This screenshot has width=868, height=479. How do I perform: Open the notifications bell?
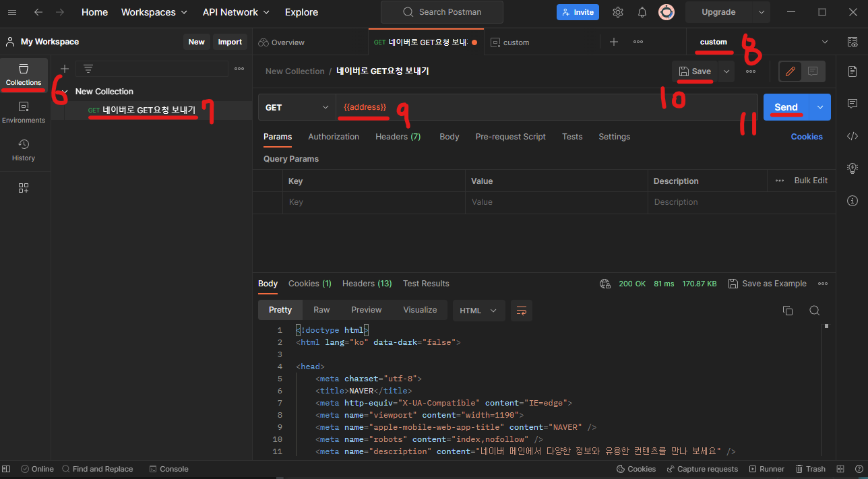[x=642, y=12]
